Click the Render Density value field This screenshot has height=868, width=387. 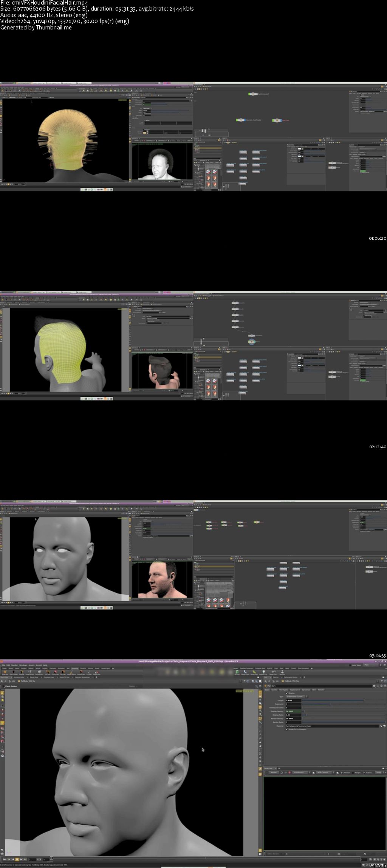click(293, 718)
